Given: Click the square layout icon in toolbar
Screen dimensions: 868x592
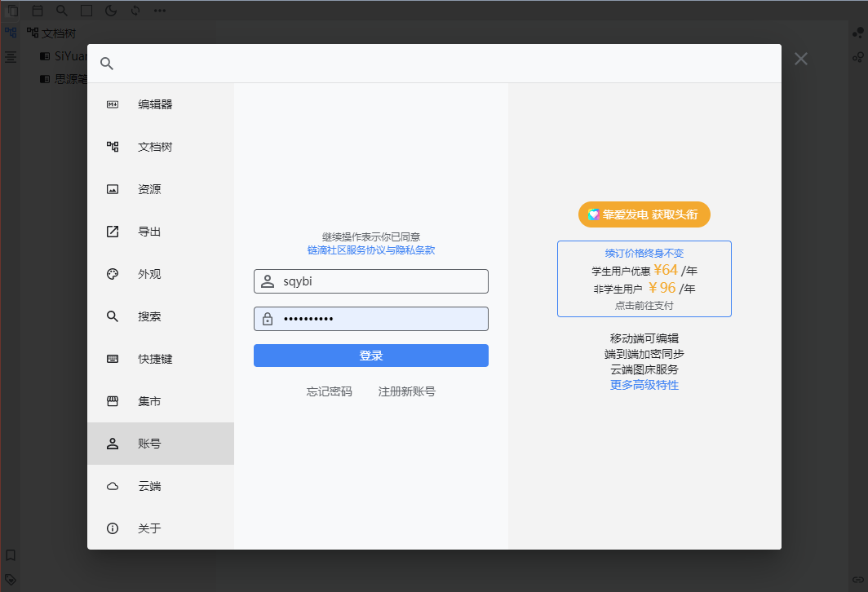Looking at the screenshot, I should (x=86, y=11).
